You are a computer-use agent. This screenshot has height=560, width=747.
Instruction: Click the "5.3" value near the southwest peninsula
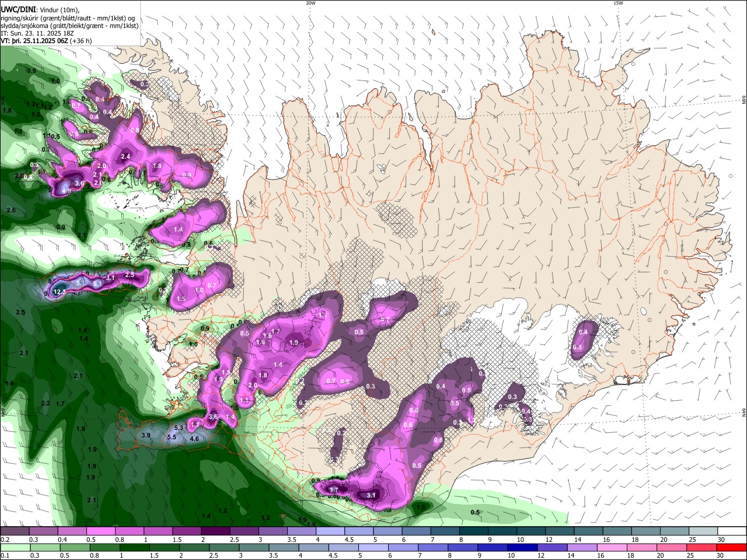[x=179, y=428]
